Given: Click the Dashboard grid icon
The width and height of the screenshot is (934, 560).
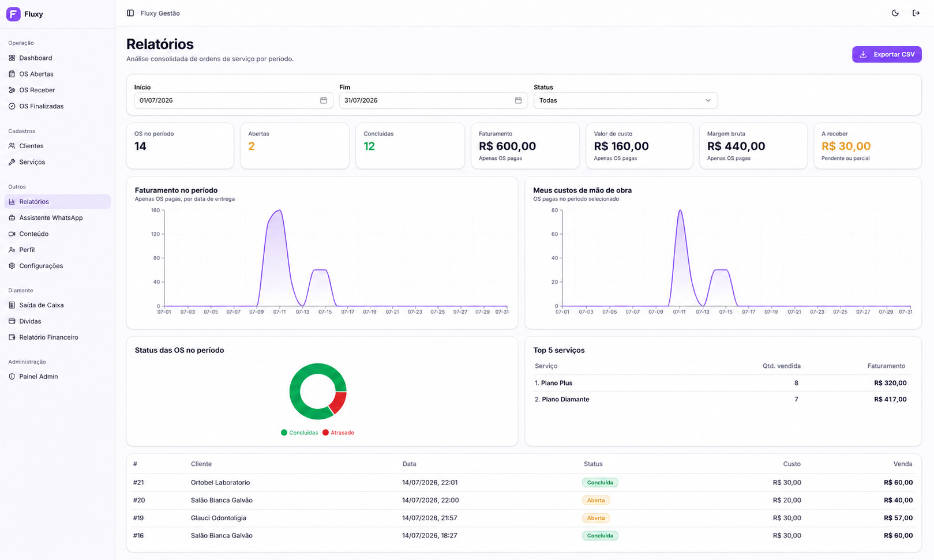Looking at the screenshot, I should pyautogui.click(x=12, y=58).
